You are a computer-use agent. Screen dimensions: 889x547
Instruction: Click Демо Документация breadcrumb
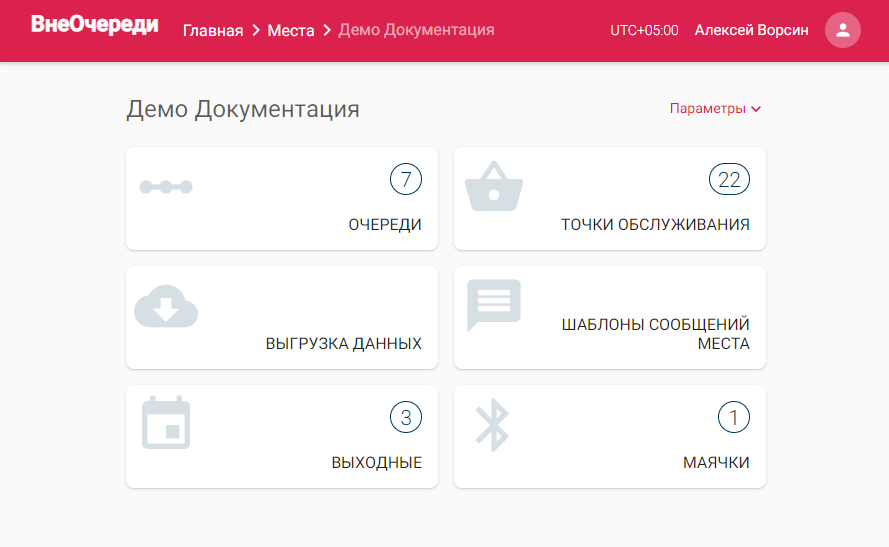(x=416, y=29)
